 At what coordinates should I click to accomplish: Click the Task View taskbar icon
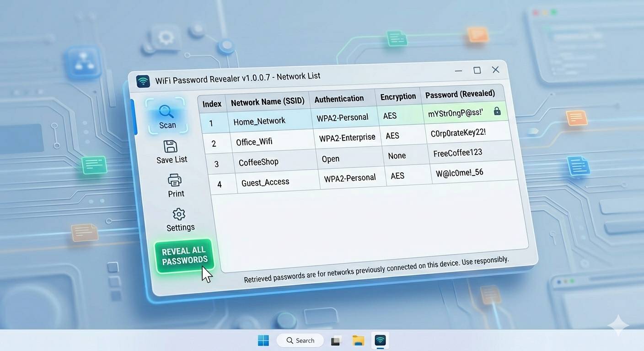pyautogui.click(x=337, y=340)
